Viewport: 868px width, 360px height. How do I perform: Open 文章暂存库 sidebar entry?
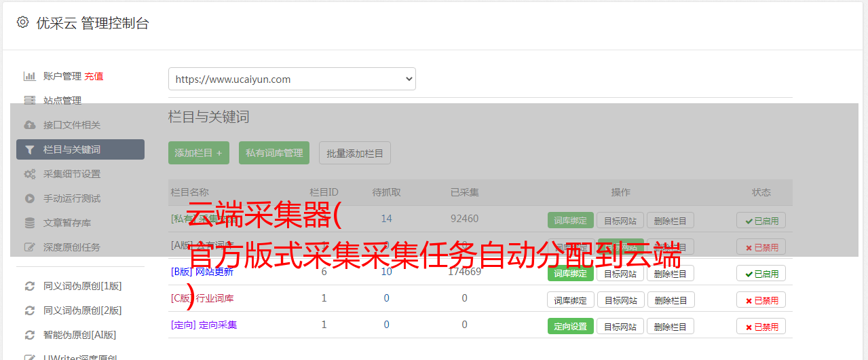[67, 223]
